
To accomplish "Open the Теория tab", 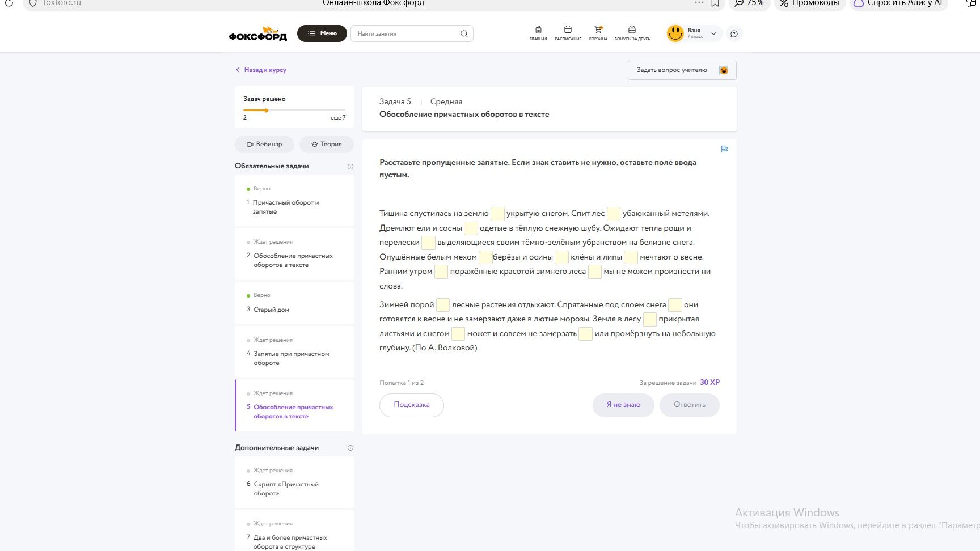I will pyautogui.click(x=326, y=144).
